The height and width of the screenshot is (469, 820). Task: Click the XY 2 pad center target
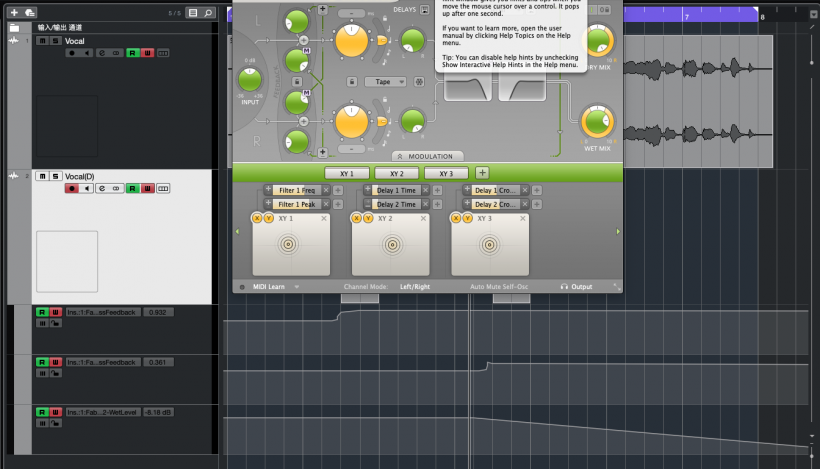(x=392, y=244)
